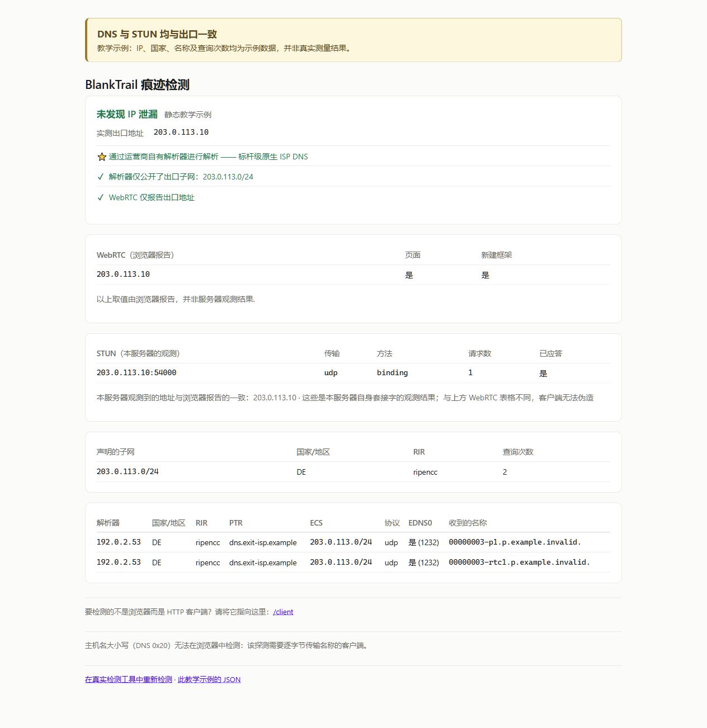The height and width of the screenshot is (728, 707).
Task: Click the checkmark before 解析器仅公开了出口子网
Action: click(x=101, y=177)
